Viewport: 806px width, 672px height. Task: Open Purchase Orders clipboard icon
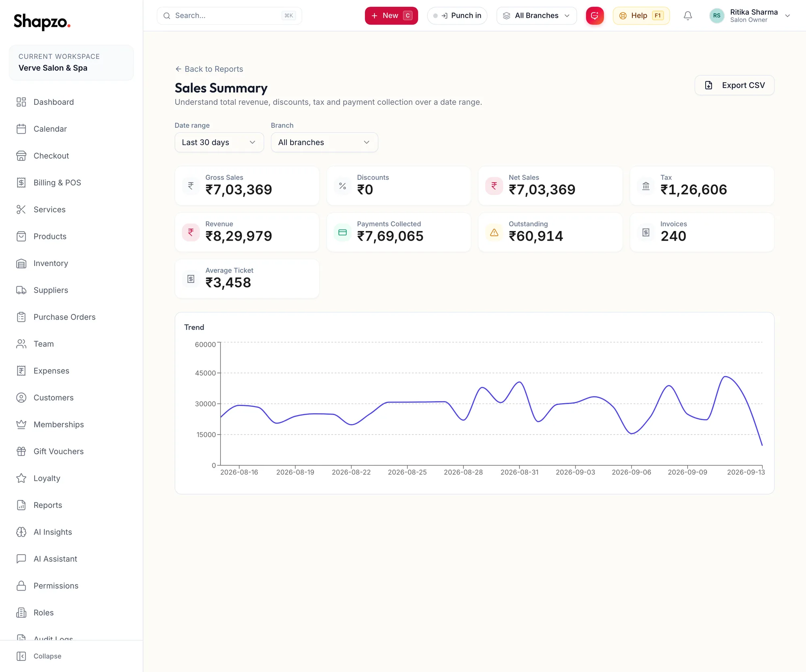21,317
